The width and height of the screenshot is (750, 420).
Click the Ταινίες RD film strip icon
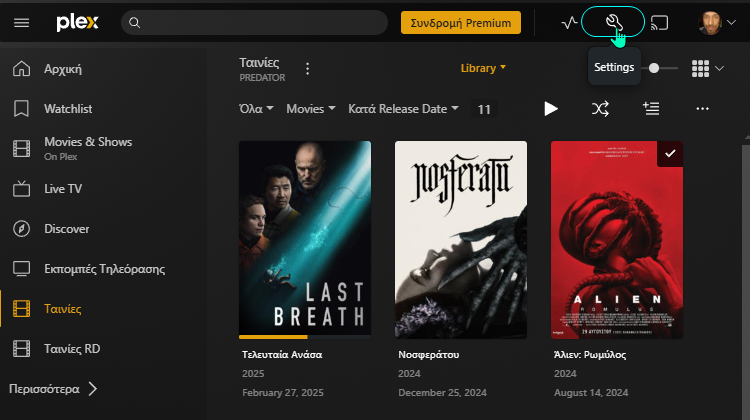click(22, 349)
